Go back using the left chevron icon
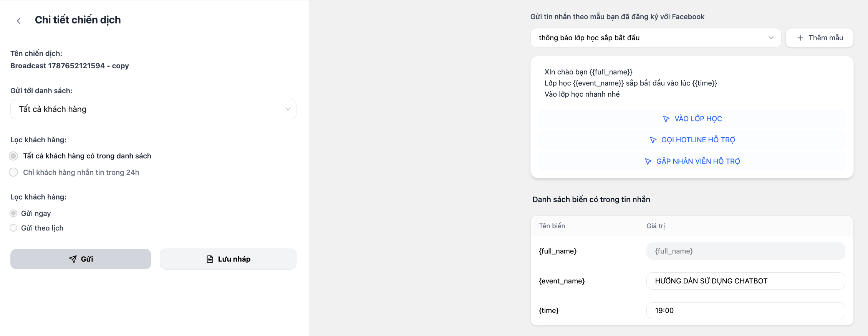 tap(18, 21)
